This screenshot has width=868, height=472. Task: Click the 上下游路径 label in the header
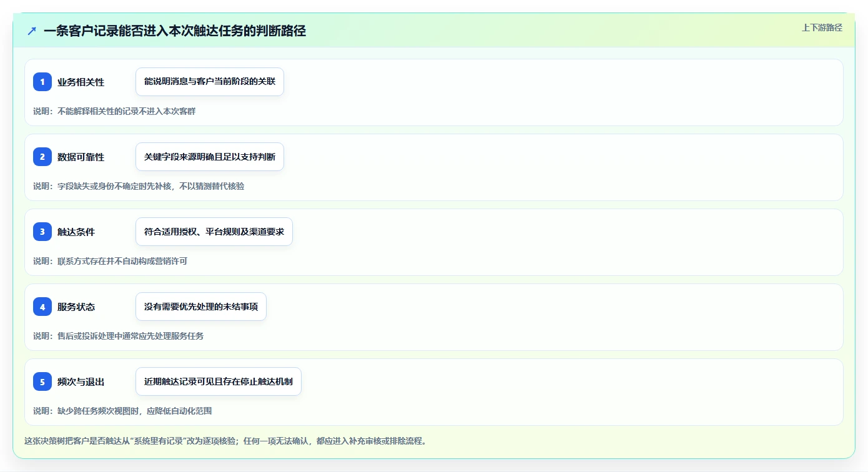pyautogui.click(x=822, y=27)
